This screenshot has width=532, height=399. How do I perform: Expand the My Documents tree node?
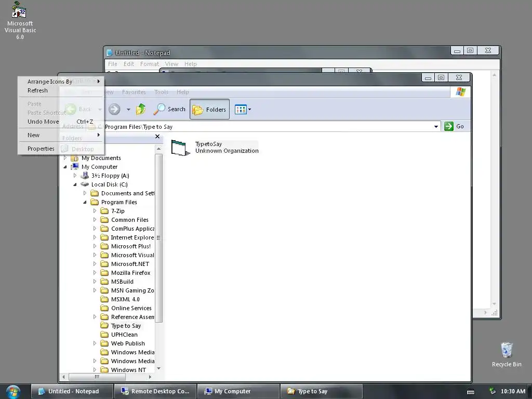(65, 158)
